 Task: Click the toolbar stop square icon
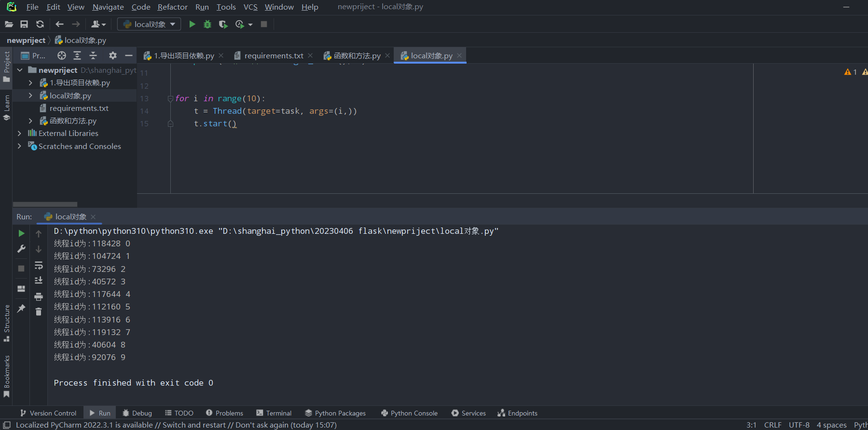point(264,24)
